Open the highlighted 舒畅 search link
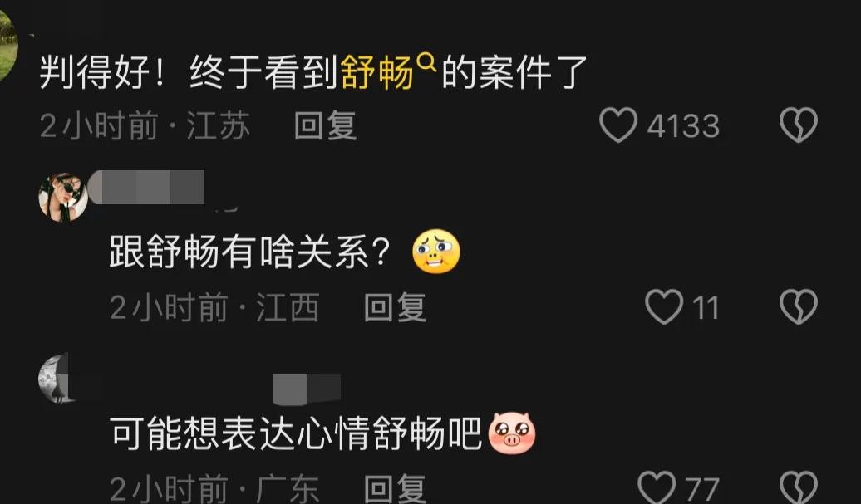Screen dimensions: 861x504 click(376, 72)
